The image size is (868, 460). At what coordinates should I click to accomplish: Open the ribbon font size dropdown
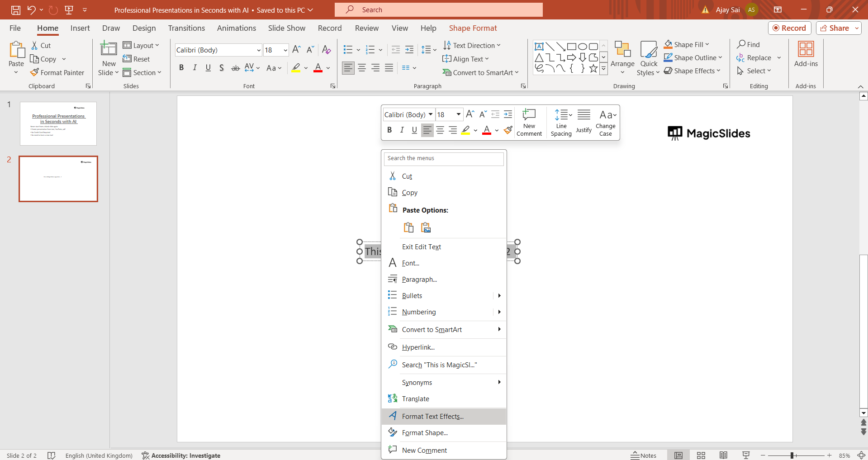[x=285, y=50]
